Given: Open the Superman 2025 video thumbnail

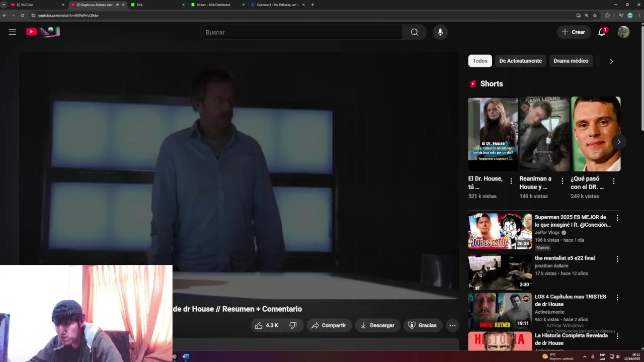Looking at the screenshot, I should [x=500, y=231].
